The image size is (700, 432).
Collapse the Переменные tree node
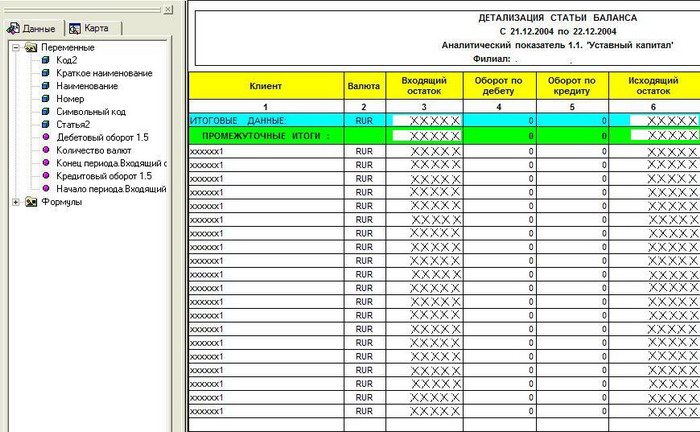click(x=16, y=47)
